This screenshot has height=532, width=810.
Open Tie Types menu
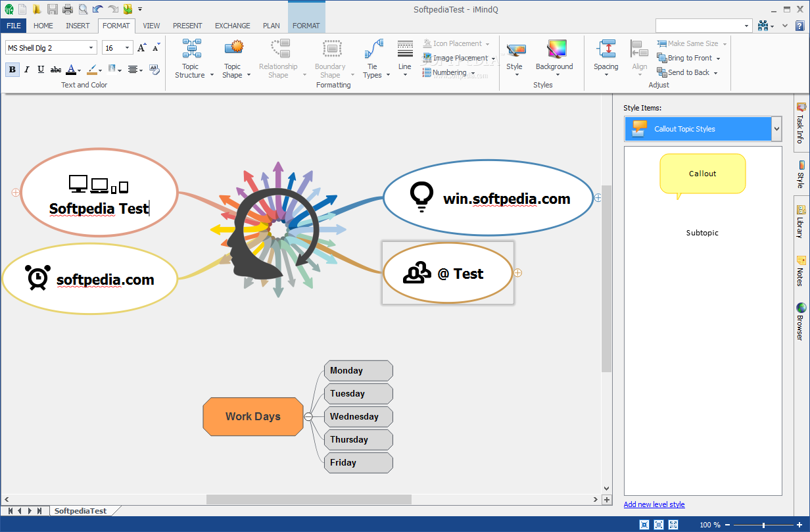click(x=373, y=59)
